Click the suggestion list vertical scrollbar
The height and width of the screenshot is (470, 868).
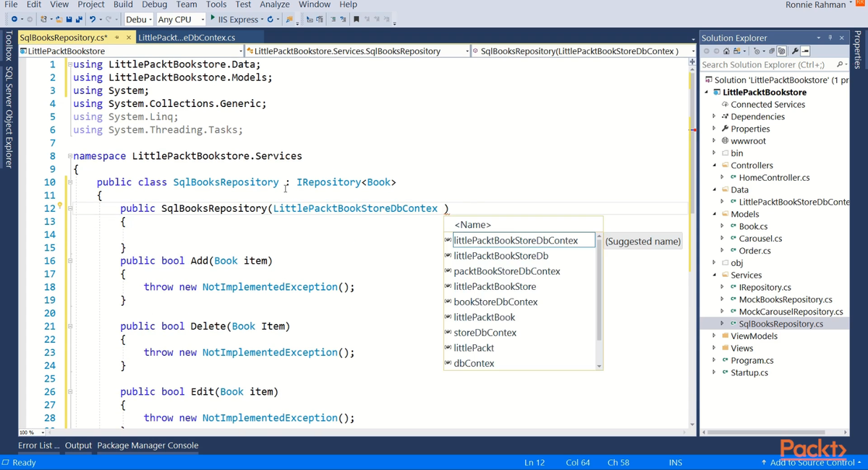point(599,289)
